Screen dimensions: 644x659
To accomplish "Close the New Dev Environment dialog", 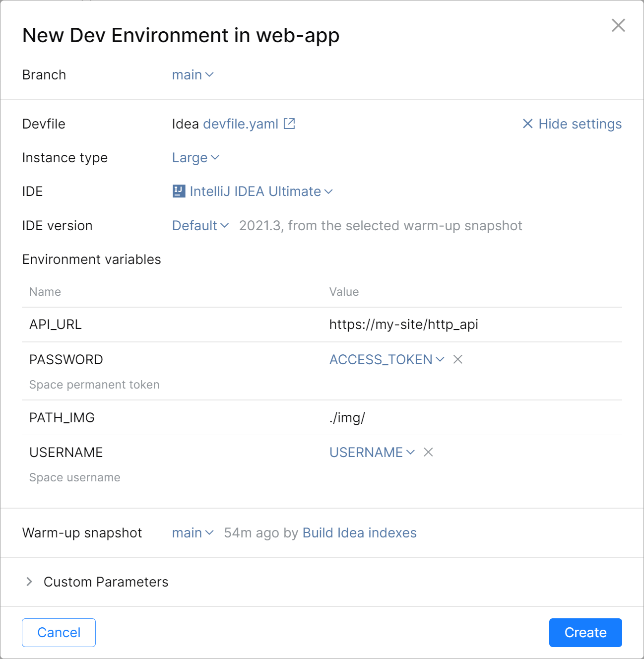I will [x=618, y=25].
